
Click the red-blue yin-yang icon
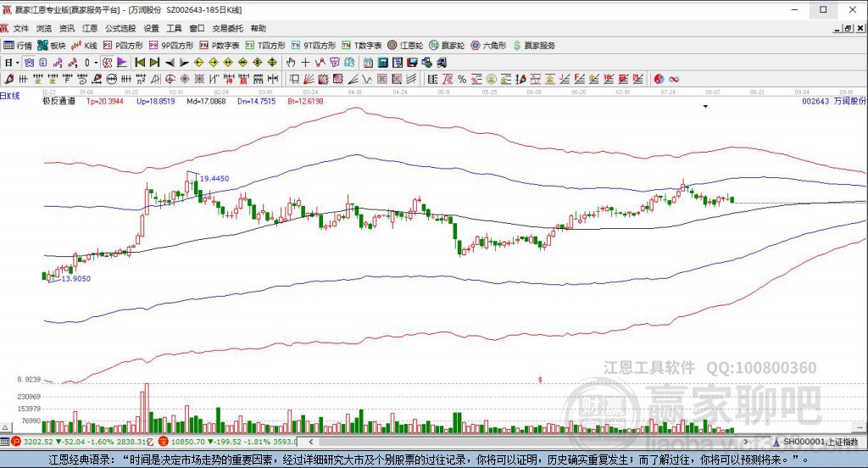(659, 79)
